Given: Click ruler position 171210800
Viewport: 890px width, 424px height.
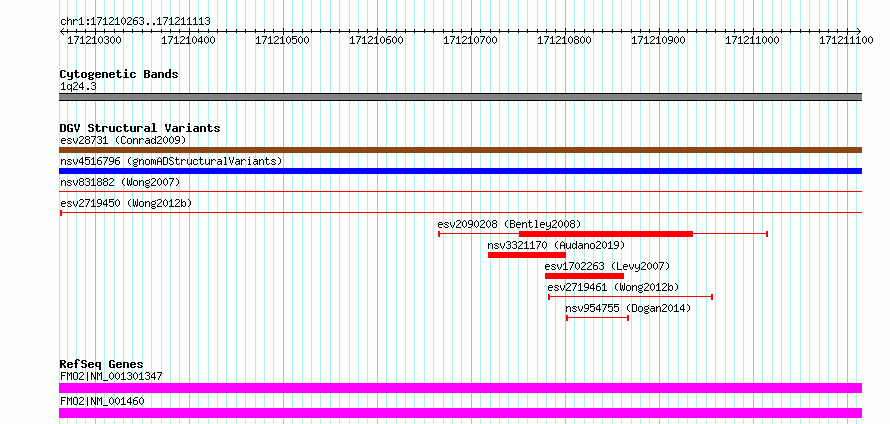Looking at the screenshot, I should coord(565,40).
